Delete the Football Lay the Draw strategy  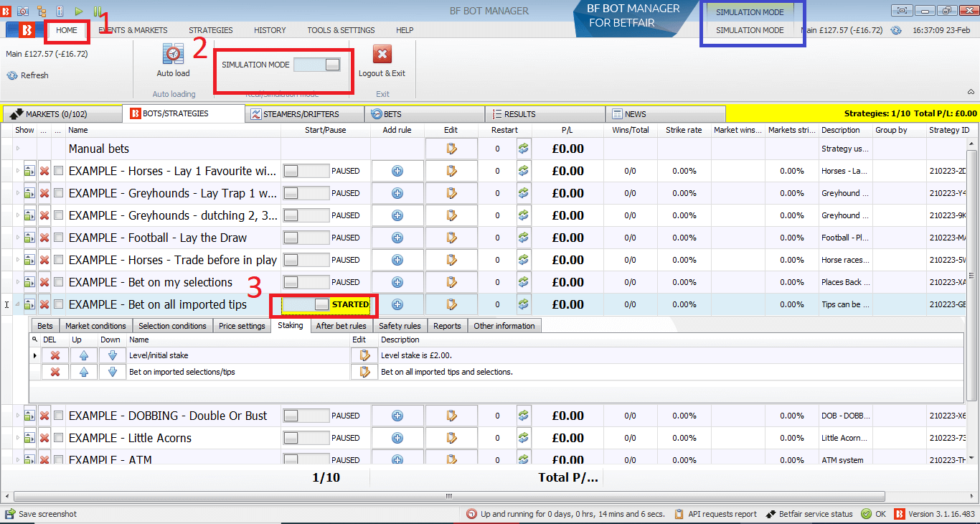point(44,238)
